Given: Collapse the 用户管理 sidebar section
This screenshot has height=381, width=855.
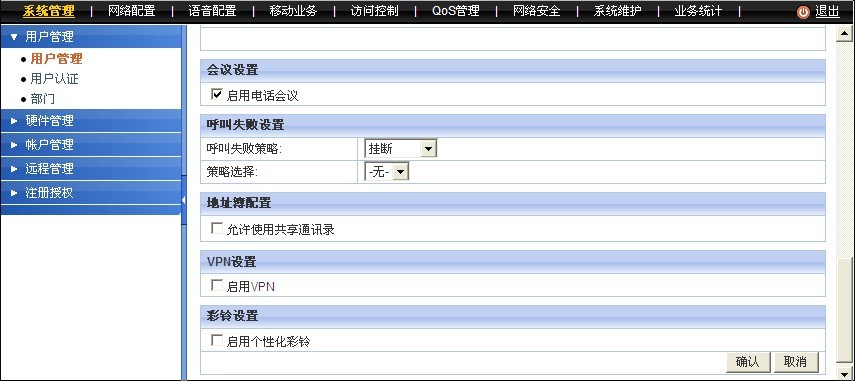Looking at the screenshot, I should (91, 37).
